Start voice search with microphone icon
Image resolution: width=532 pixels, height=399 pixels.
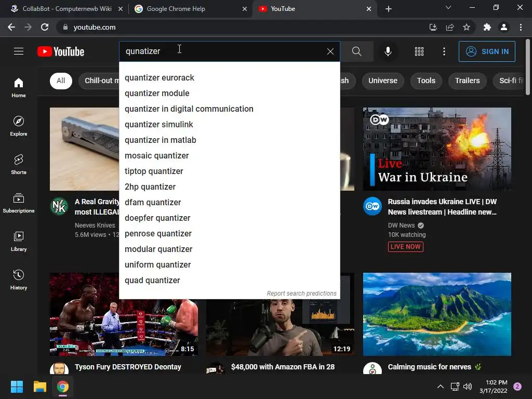(388, 51)
